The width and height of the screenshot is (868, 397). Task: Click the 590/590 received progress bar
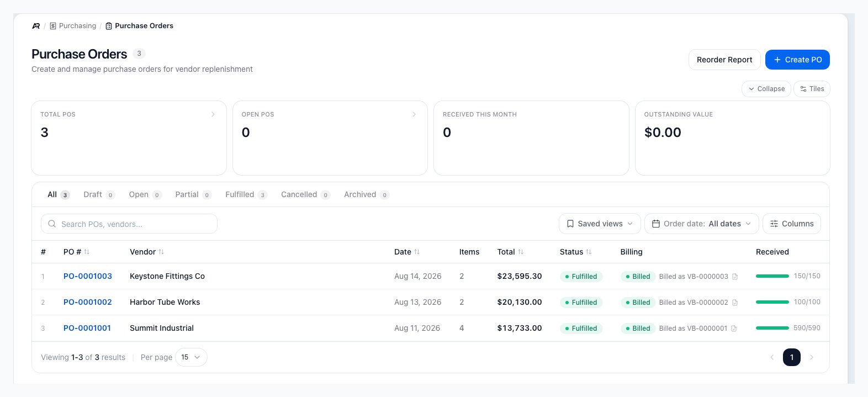pos(772,328)
